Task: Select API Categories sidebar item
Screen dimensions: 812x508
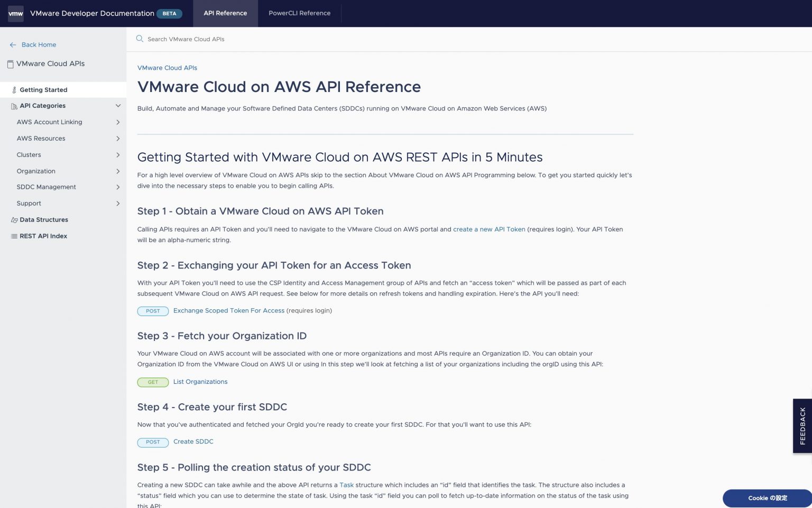Action: point(43,106)
